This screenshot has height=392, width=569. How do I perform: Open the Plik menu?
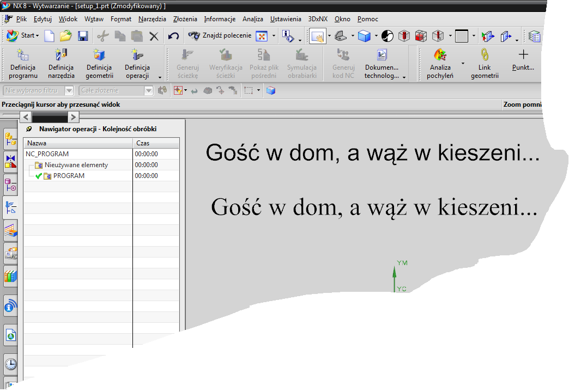[21, 19]
